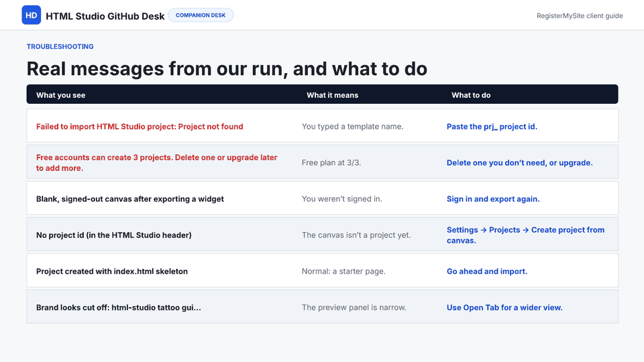Select 'Free accounts can create 3 projects' error

[156, 162]
